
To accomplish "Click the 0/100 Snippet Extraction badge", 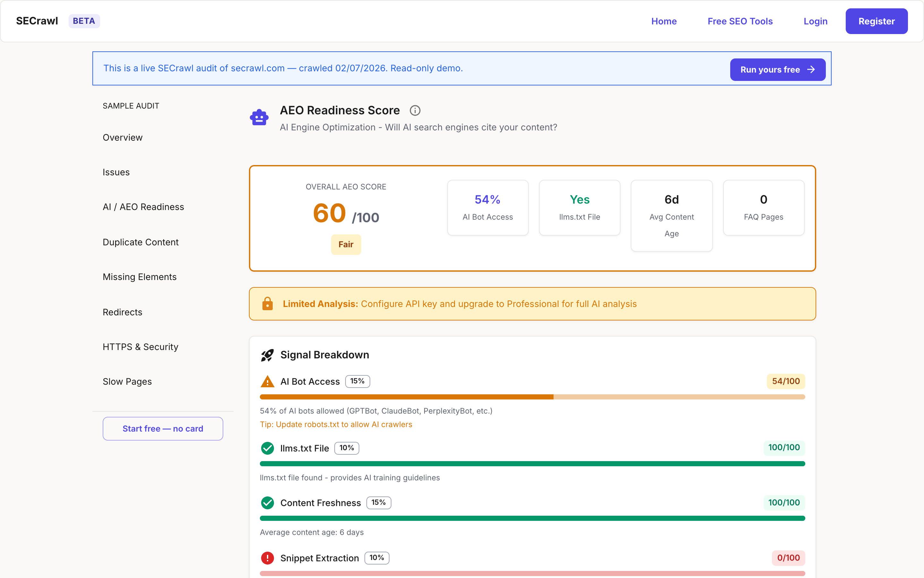I will (789, 558).
